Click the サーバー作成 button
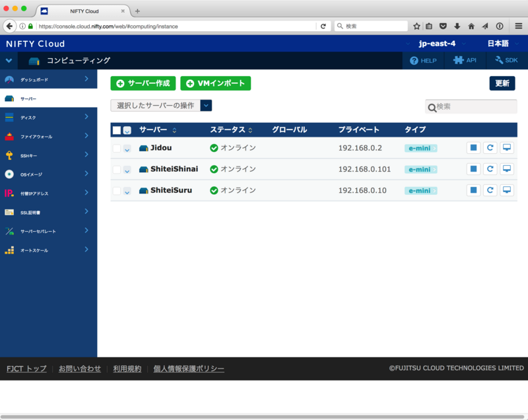Screen dimensions: 528x420 [144, 83]
